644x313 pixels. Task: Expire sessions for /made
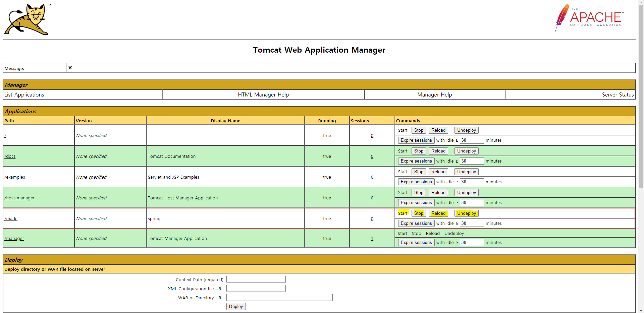[416, 224]
